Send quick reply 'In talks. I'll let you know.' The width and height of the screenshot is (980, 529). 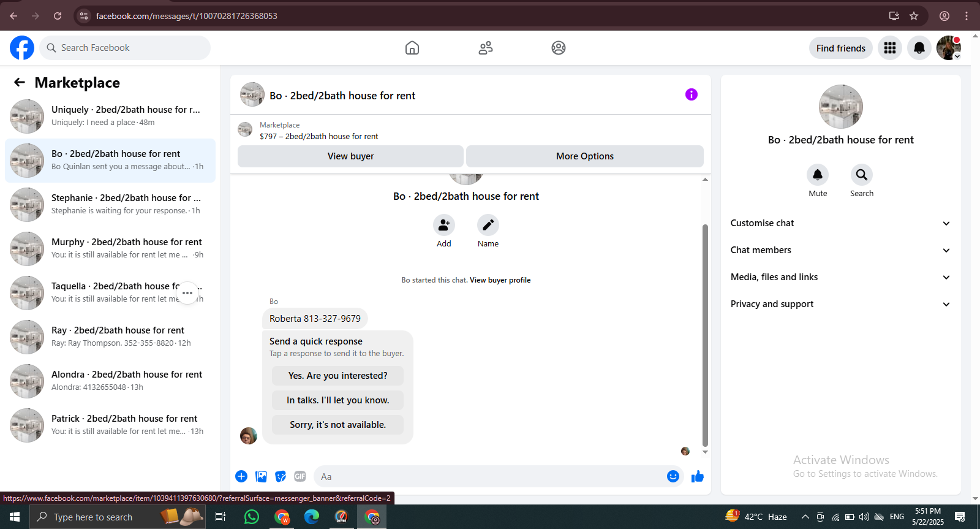pos(338,400)
